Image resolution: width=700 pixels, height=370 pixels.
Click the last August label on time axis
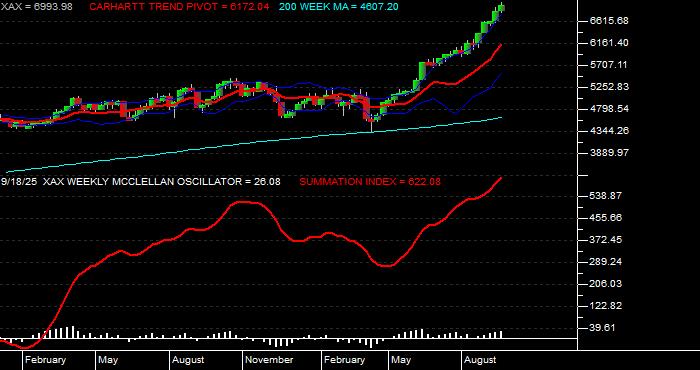(480, 360)
